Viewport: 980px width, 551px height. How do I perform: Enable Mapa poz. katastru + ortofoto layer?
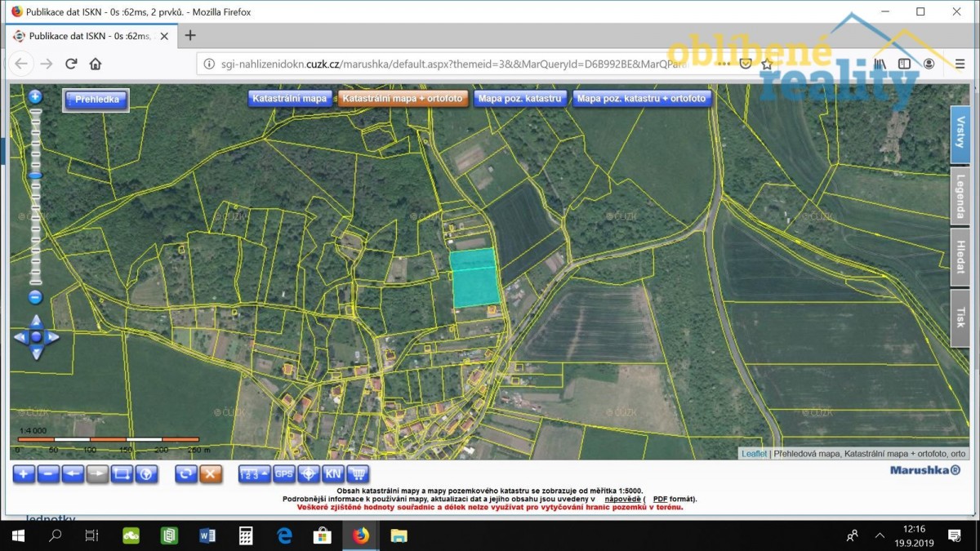[642, 99]
